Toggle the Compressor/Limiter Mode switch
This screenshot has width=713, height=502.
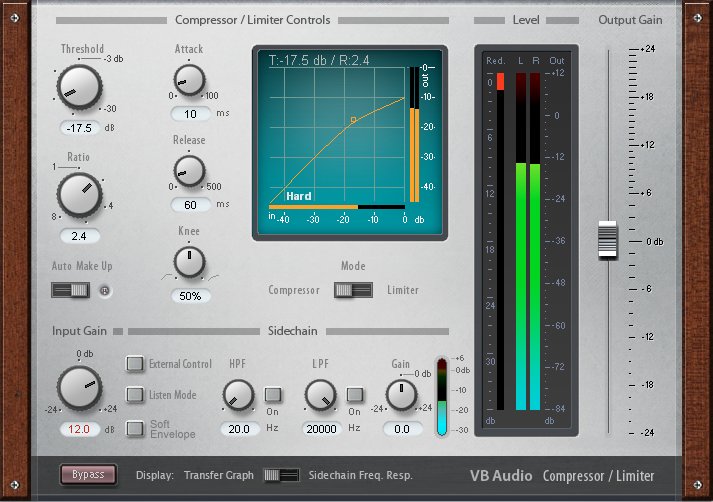pos(353,290)
